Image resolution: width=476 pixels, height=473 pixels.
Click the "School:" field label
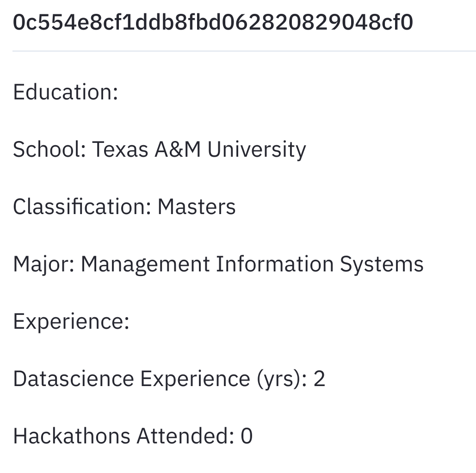[49, 149]
